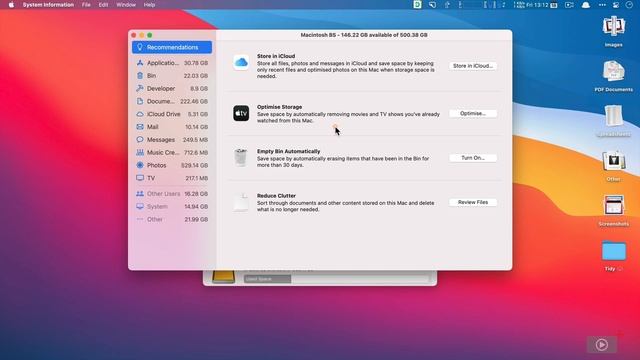Click the Store in iCloud... button
This screenshot has height=360, width=640.
click(x=473, y=66)
